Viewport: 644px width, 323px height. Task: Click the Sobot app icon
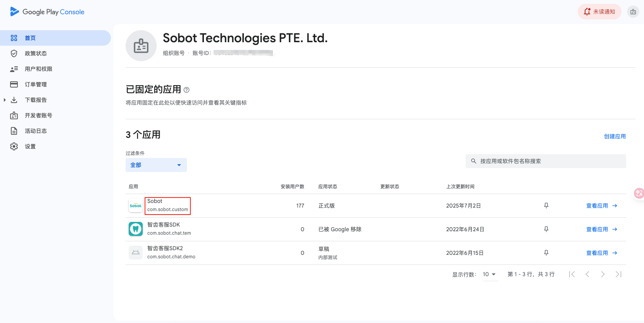pos(136,205)
